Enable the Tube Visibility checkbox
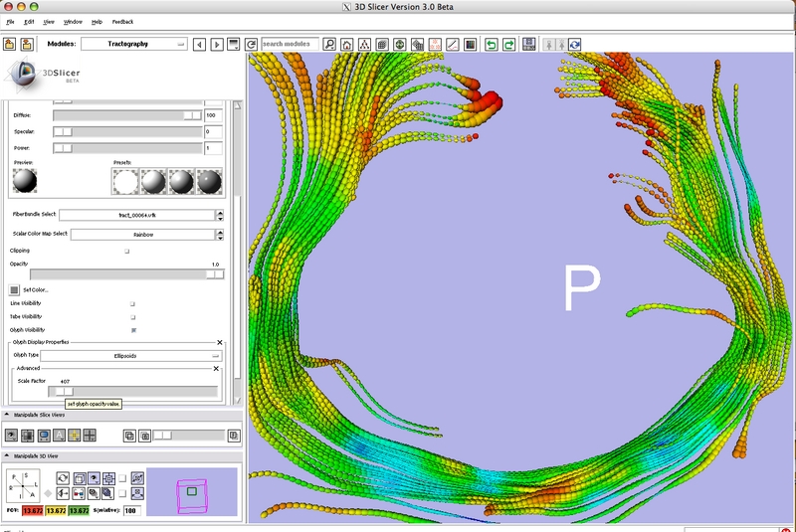This screenshot has height=532, width=796. point(132,316)
